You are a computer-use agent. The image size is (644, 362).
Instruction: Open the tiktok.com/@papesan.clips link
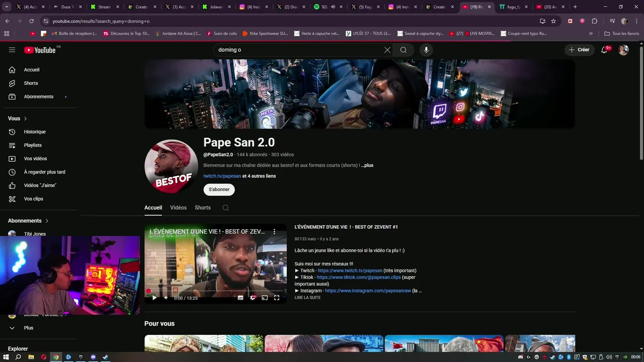[359, 277]
